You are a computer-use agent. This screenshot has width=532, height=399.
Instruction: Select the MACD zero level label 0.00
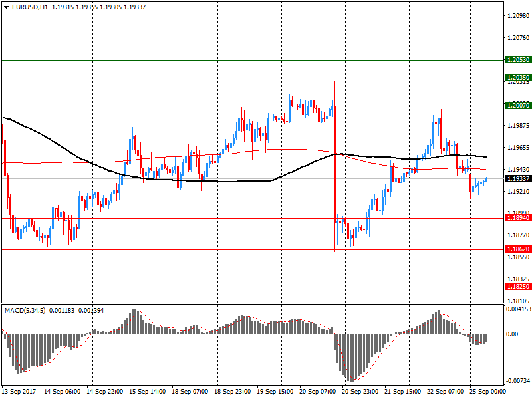point(512,334)
